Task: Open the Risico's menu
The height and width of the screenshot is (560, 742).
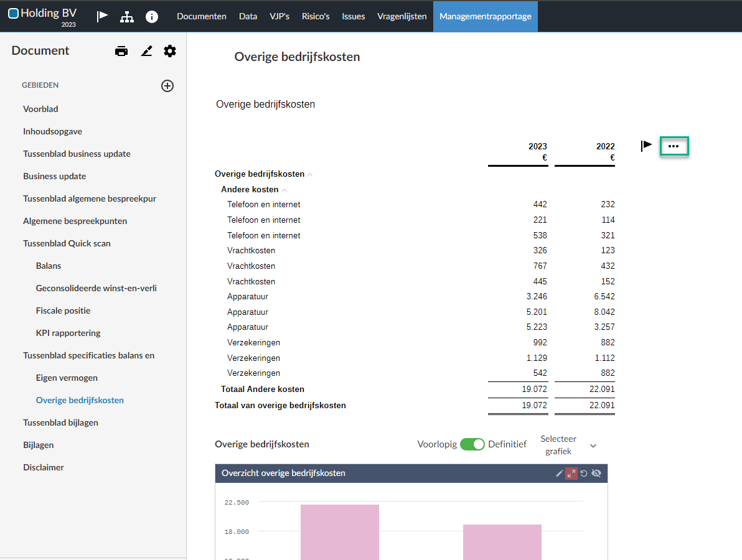Action: pos(316,17)
